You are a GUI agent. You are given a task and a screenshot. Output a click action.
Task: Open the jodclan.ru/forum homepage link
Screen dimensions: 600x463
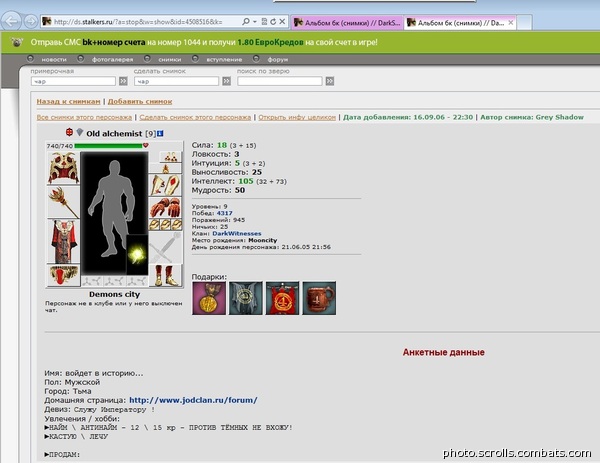[193, 400]
